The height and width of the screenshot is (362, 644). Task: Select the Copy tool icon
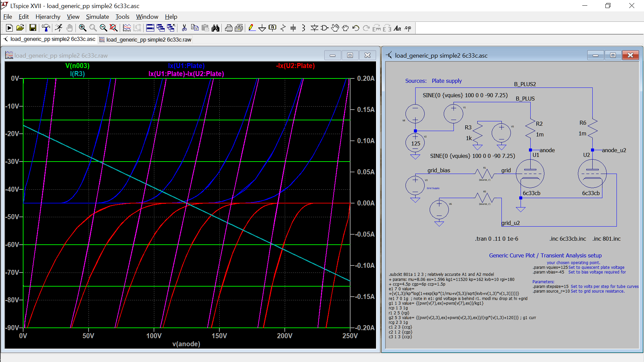pyautogui.click(x=195, y=28)
